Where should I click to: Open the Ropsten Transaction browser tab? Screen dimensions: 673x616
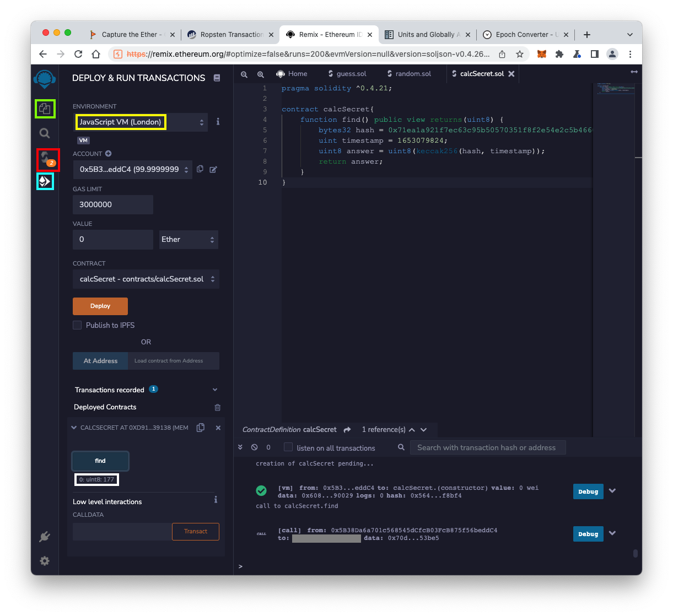pos(230,34)
